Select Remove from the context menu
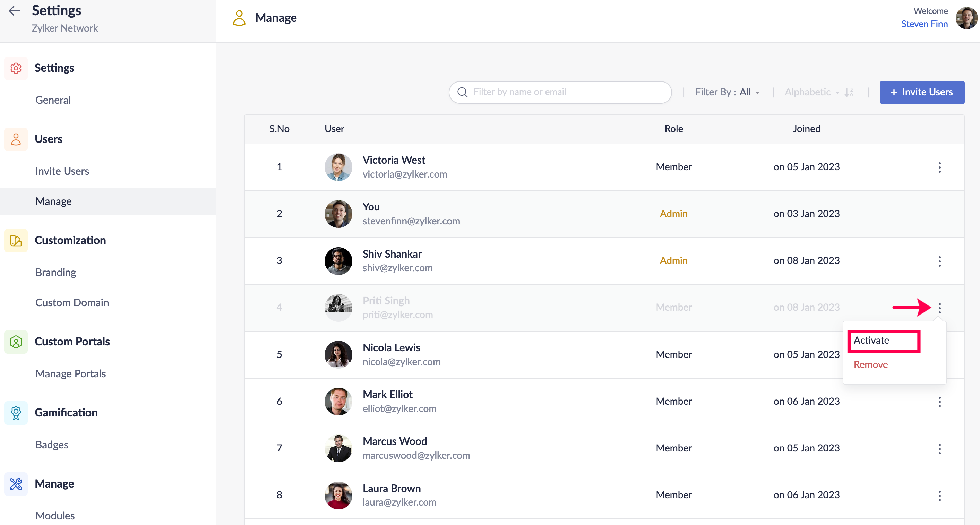The width and height of the screenshot is (980, 525). click(x=870, y=365)
